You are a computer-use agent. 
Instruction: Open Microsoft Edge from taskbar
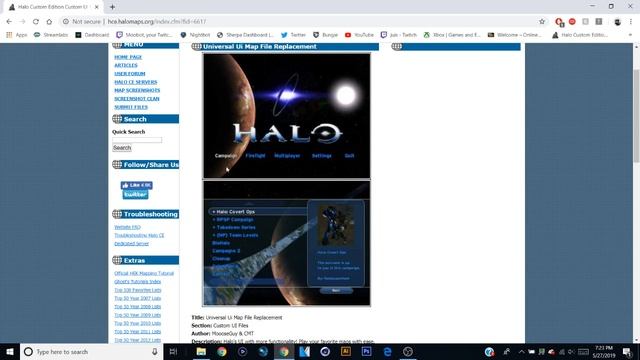[x=387, y=351]
